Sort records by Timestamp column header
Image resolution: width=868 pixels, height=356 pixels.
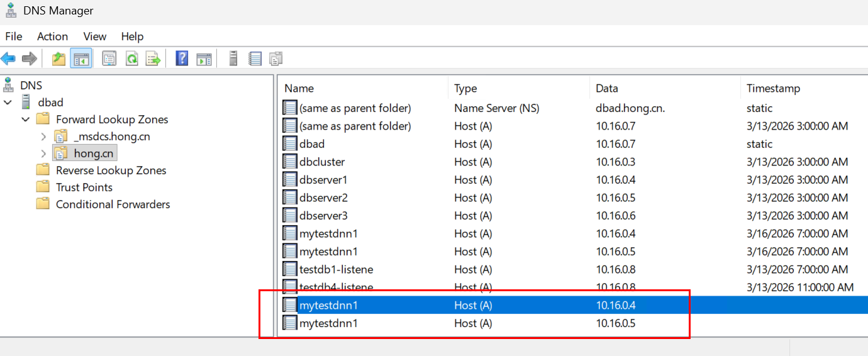click(773, 88)
